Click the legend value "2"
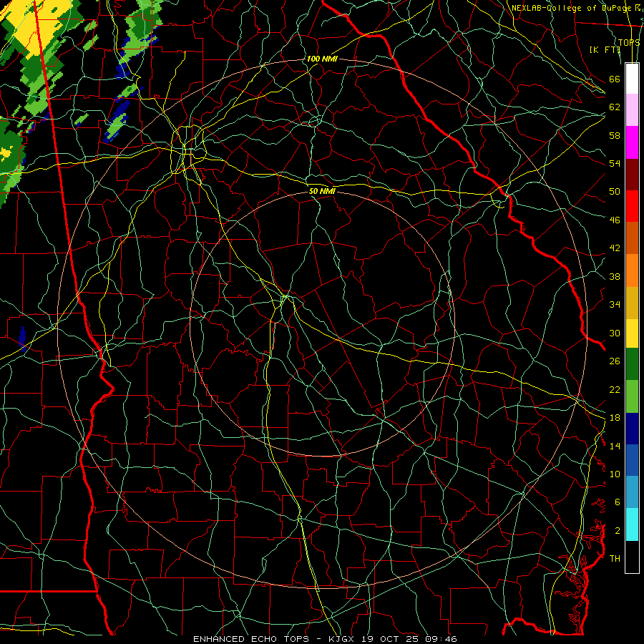 click(x=617, y=531)
